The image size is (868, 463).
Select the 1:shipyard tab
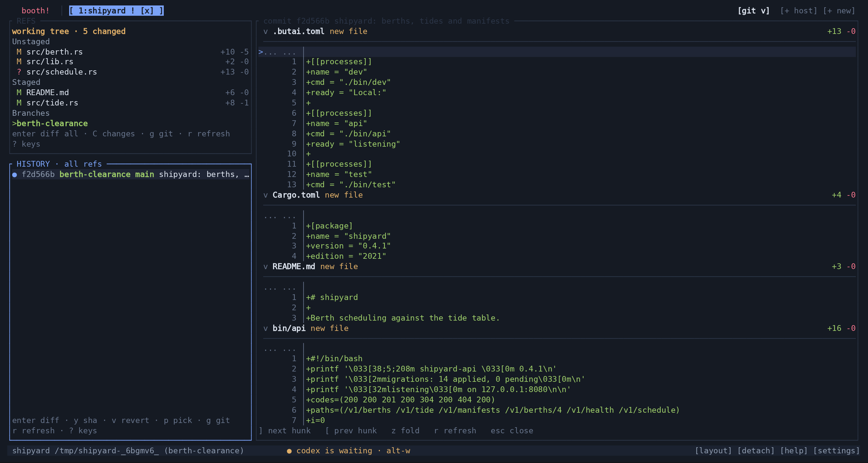116,11
